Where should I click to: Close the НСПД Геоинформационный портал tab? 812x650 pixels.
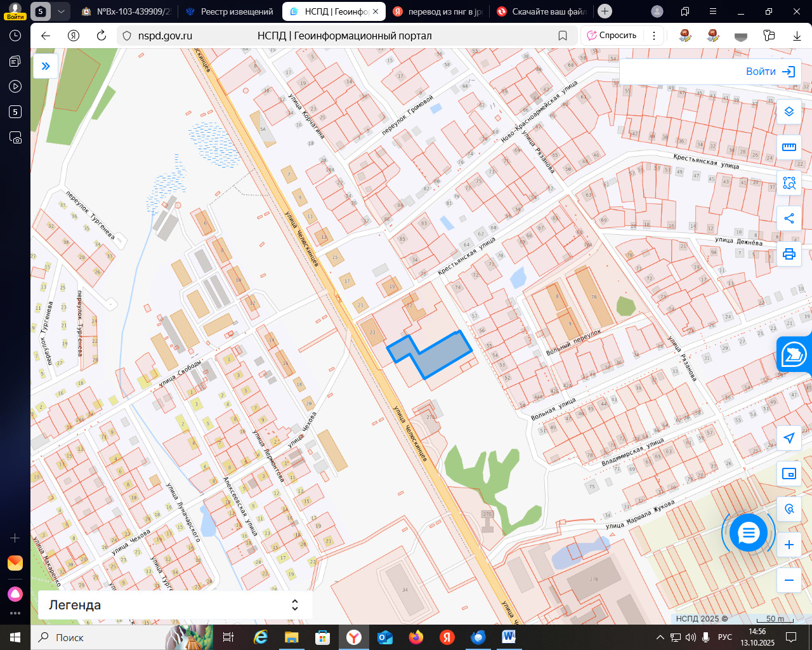[376, 11]
